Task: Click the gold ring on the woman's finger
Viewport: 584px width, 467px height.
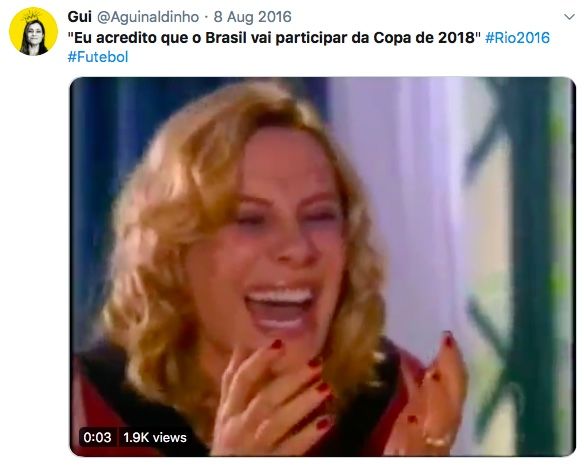Action: [x=438, y=441]
